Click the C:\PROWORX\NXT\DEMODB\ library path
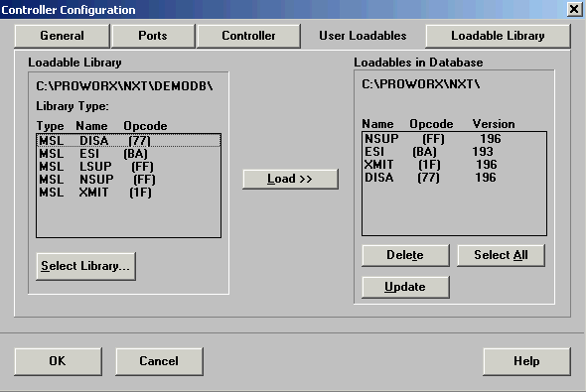The width and height of the screenshot is (586, 392). click(x=124, y=86)
